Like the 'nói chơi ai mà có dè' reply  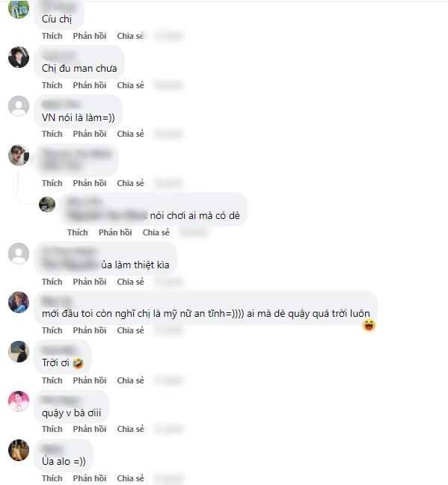click(77, 232)
